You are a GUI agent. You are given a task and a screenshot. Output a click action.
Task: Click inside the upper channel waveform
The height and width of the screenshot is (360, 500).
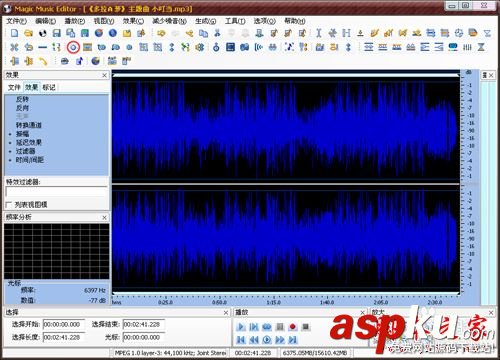click(x=286, y=130)
